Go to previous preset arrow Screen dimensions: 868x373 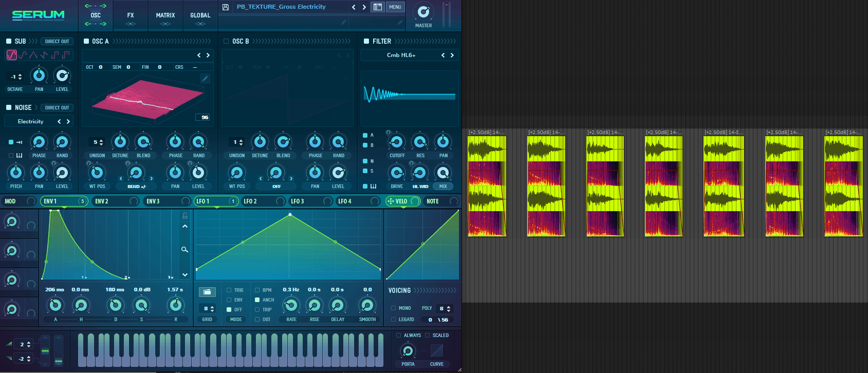click(354, 7)
